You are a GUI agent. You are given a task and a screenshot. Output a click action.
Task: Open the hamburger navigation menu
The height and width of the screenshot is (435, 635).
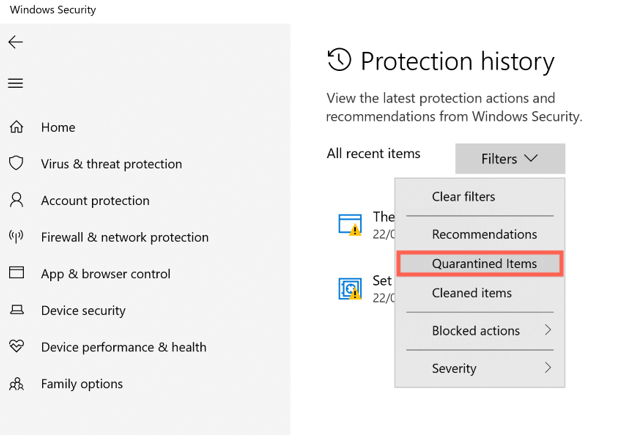15,83
